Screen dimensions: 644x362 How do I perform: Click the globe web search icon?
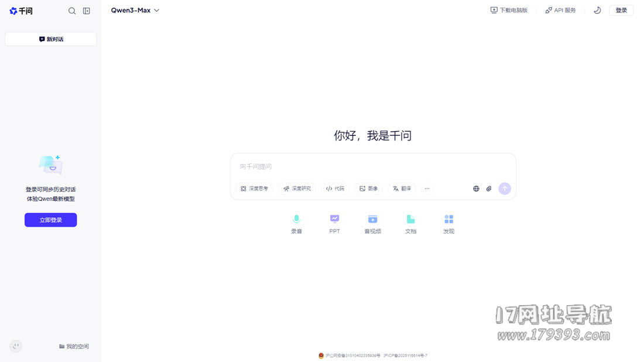[476, 189]
